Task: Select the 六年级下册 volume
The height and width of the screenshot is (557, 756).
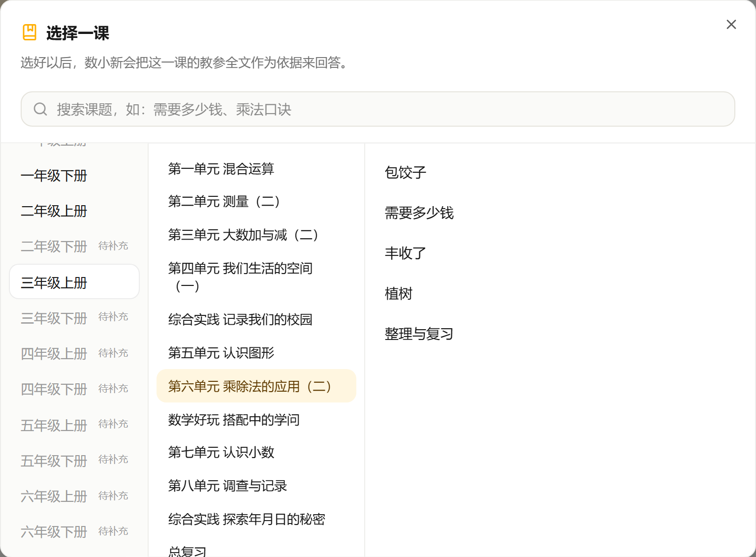Action: coord(74,531)
